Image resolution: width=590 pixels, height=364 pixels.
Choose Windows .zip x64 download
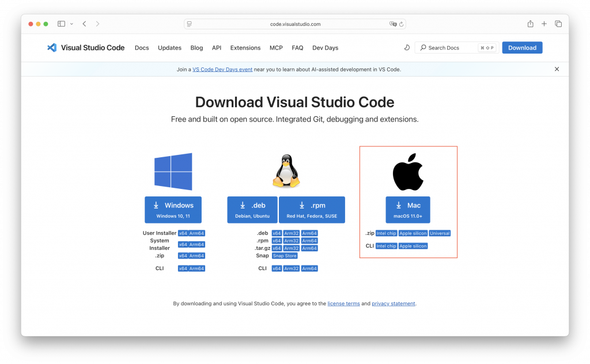tap(183, 256)
